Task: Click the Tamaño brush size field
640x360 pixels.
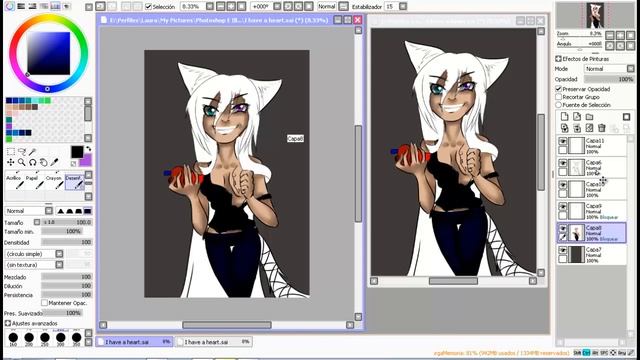Action: [x=67, y=222]
